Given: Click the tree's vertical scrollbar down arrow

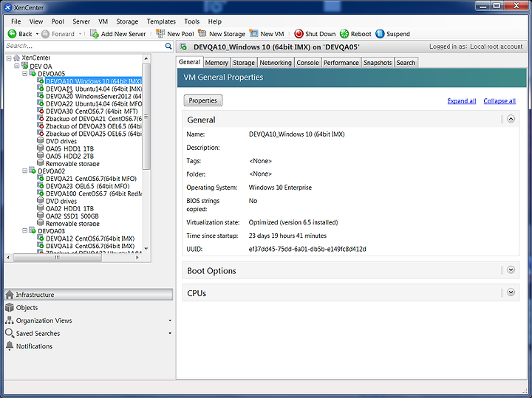Looking at the screenshot, I should pyautogui.click(x=146, y=249).
